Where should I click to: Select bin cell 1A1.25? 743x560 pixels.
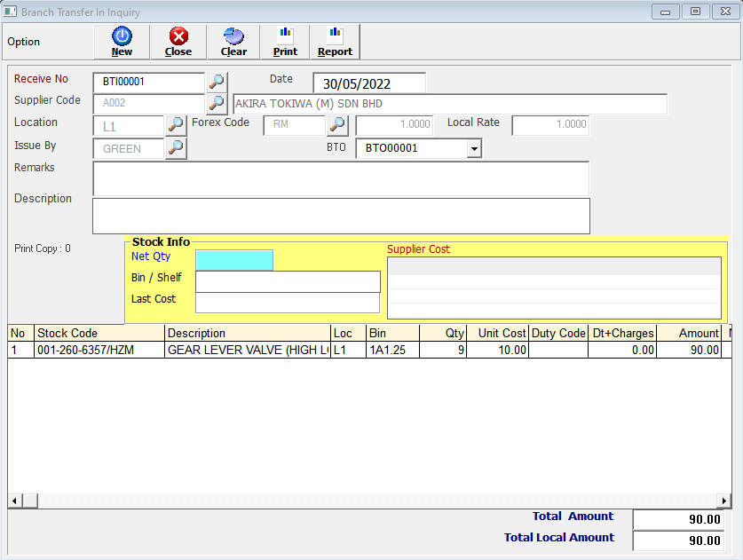(x=393, y=351)
